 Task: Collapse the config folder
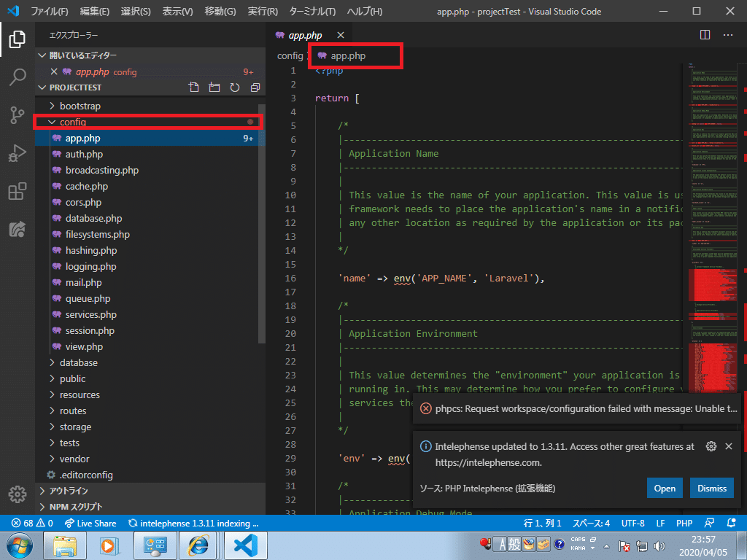[x=150, y=122]
